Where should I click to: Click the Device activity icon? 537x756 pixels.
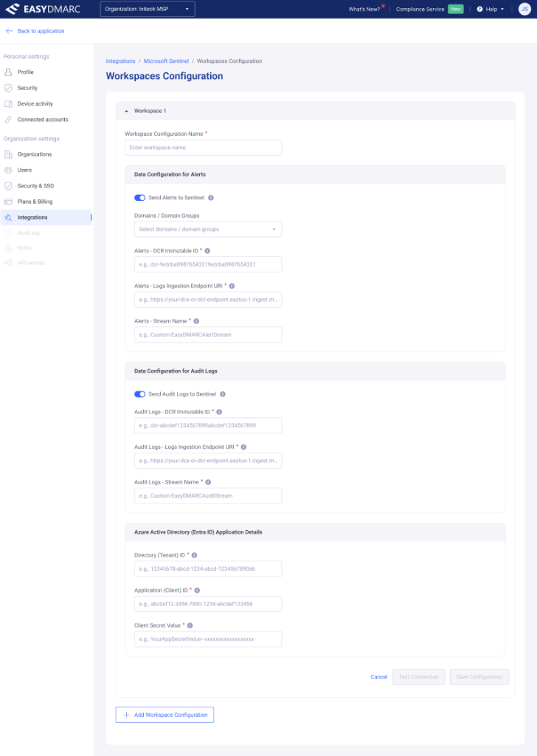click(8, 103)
